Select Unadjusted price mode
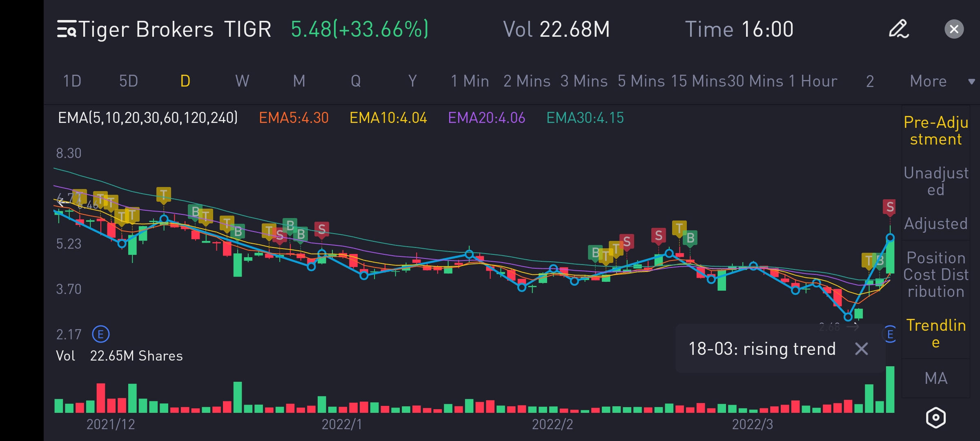This screenshot has width=980, height=441. 935,181
